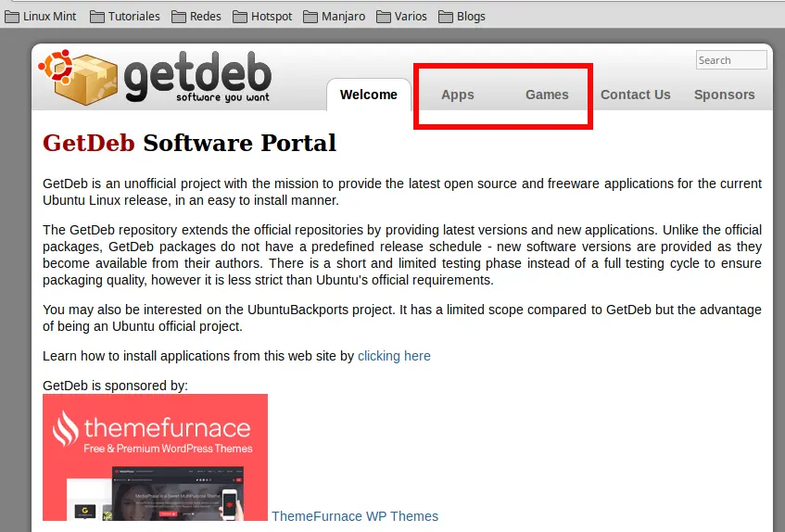Open the Hotspot bookmarks folder
Image resolution: width=785 pixels, height=532 pixels.
coord(262,17)
